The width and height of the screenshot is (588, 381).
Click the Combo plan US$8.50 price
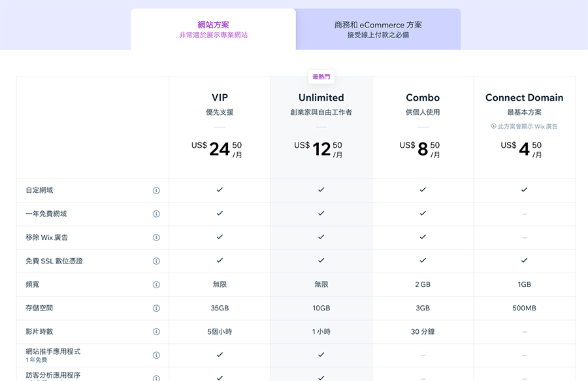coord(423,148)
